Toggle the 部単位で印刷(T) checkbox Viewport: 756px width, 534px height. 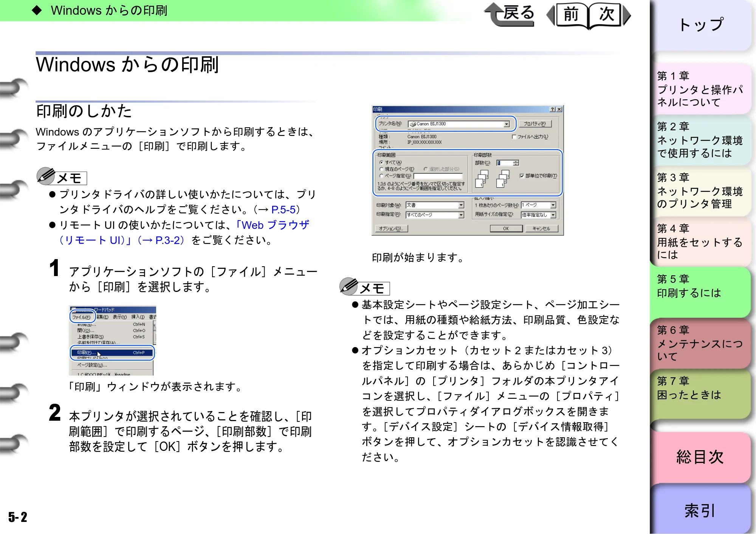point(539,176)
